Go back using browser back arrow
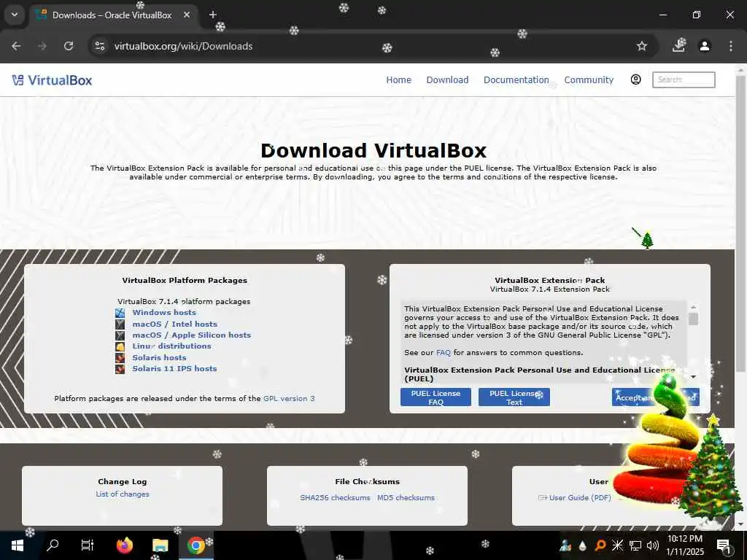 16,46
